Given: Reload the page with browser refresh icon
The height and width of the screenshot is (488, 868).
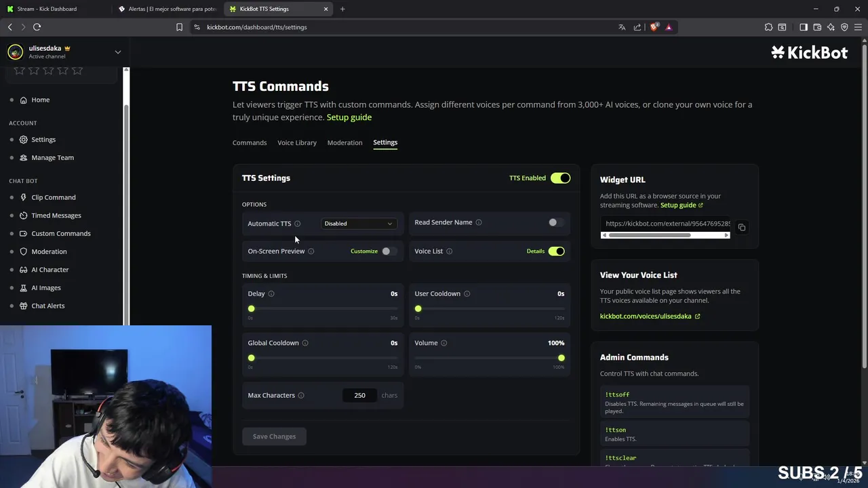Looking at the screenshot, I should (37, 27).
